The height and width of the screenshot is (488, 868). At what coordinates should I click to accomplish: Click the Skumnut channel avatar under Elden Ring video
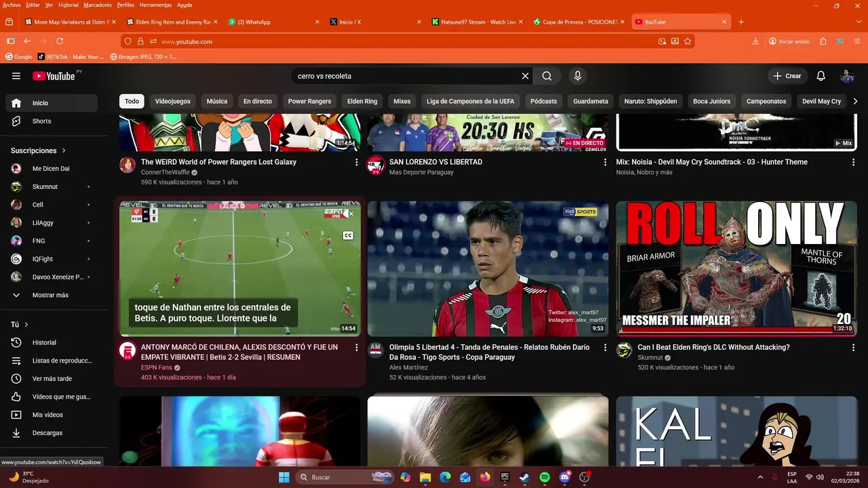tap(624, 350)
